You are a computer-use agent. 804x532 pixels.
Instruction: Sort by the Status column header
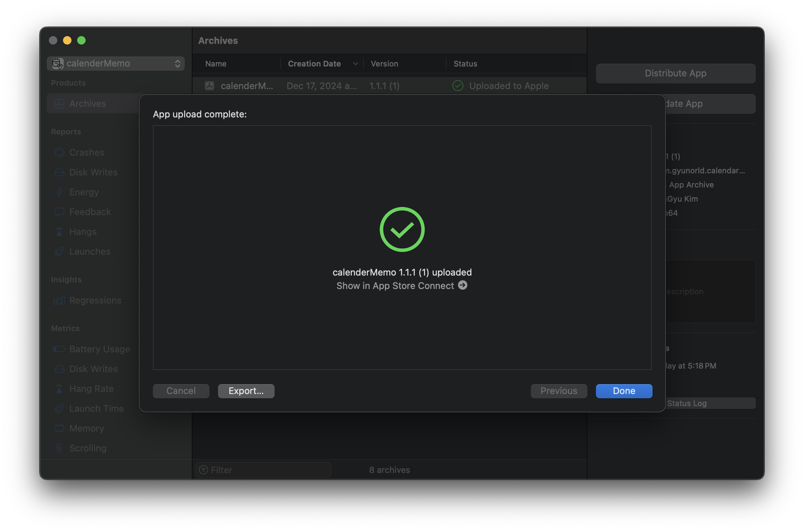[x=465, y=64]
